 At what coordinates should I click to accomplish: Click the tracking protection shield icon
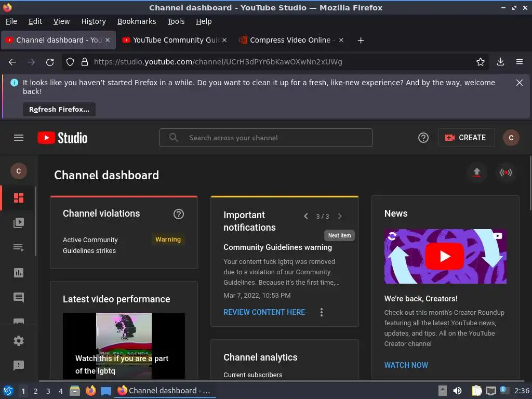point(70,62)
